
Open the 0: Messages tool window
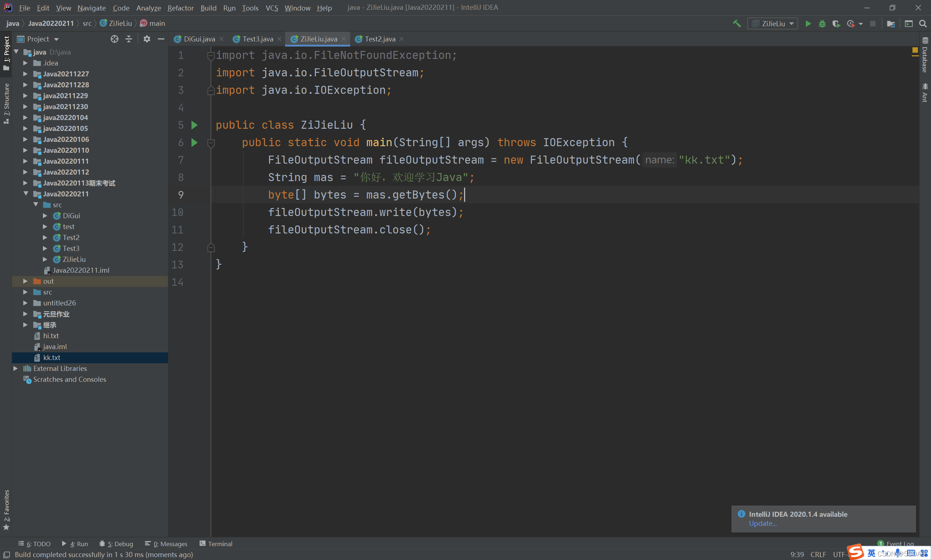coord(166,544)
